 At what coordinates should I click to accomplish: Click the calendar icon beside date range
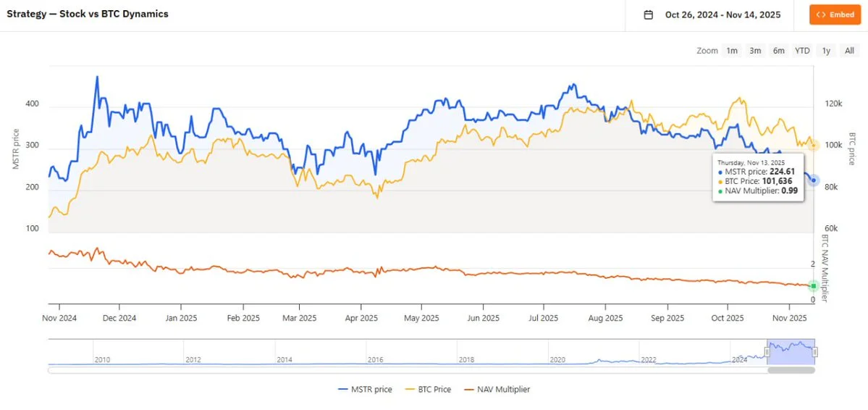tap(649, 14)
